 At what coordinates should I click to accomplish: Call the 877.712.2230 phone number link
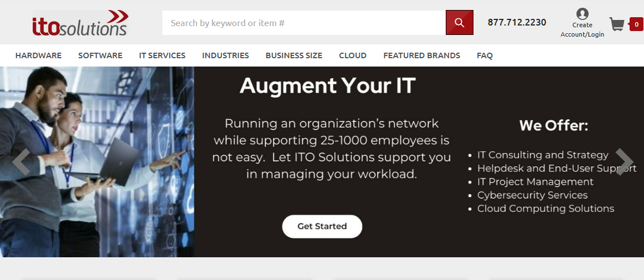517,23
